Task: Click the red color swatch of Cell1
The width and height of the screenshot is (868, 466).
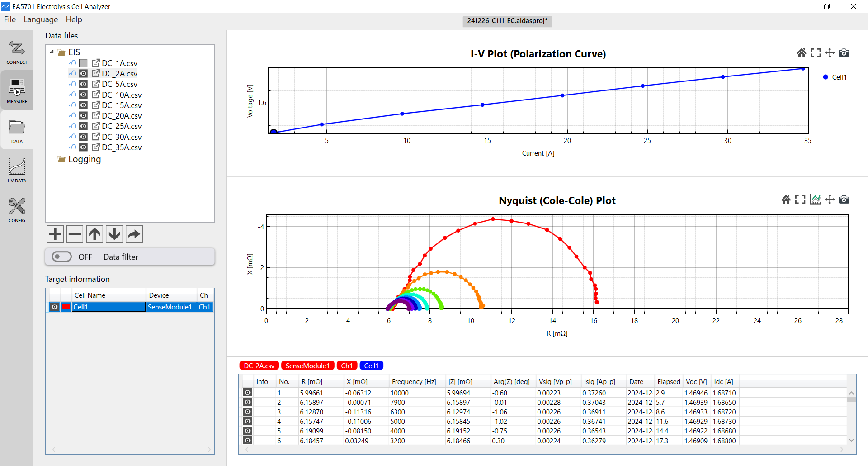Action: click(66, 307)
